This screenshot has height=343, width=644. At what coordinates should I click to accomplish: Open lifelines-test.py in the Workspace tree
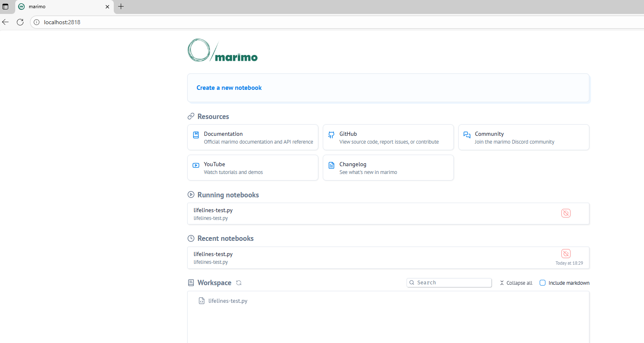[x=228, y=301]
